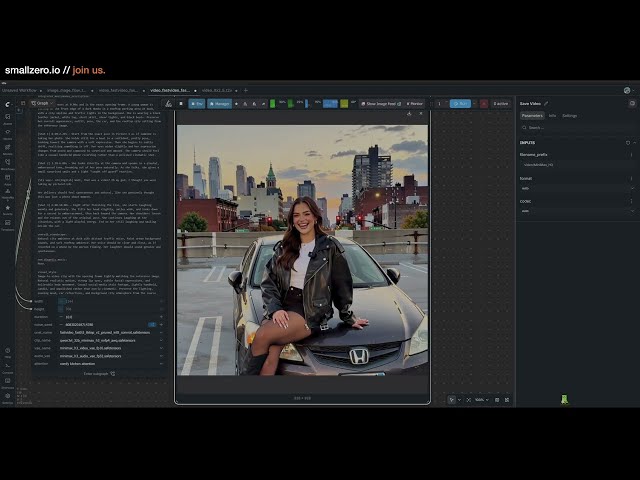Select the Parameters tab

point(532,116)
